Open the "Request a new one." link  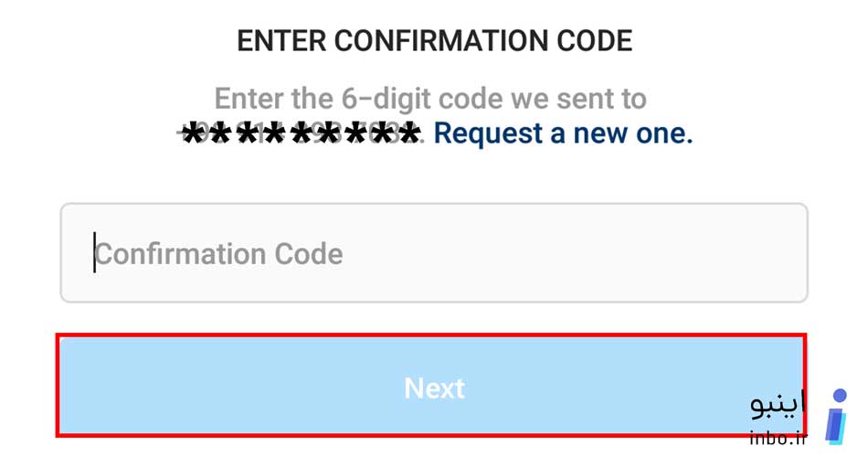coord(563,133)
